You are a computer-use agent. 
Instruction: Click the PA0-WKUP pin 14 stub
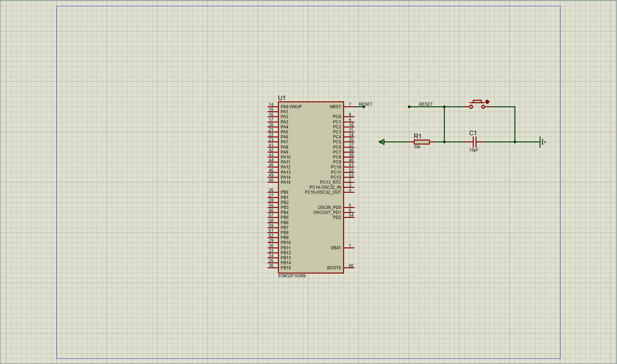(x=273, y=107)
